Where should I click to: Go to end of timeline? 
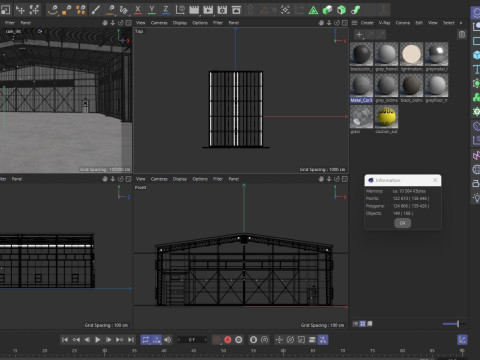[131, 340]
